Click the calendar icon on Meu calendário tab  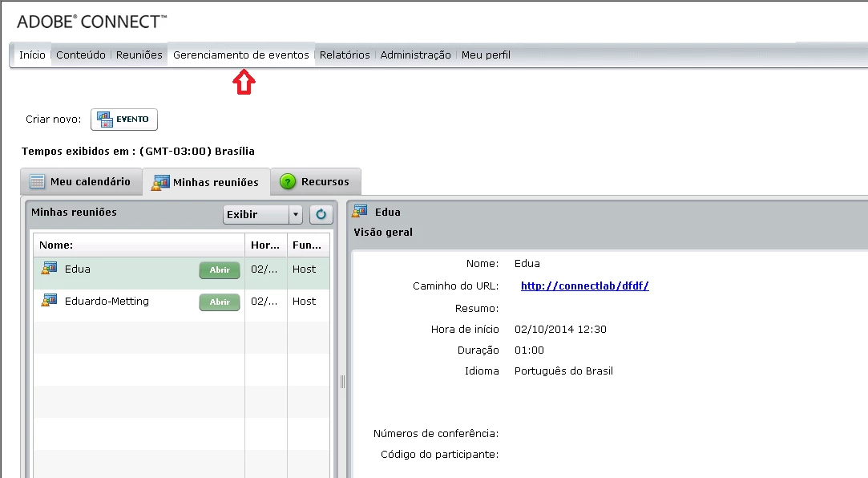pyautogui.click(x=37, y=182)
